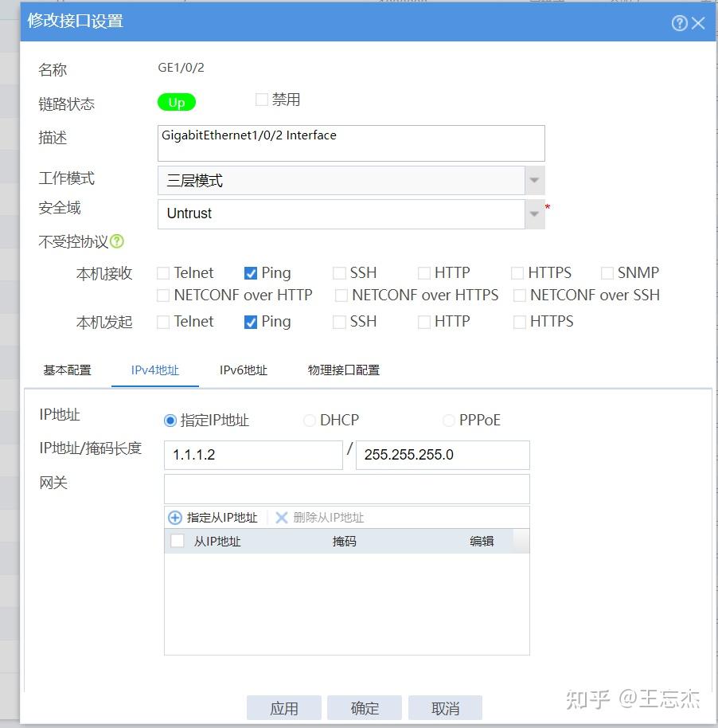Click the 取消 button to cancel changes
Screen dimensions: 718x728
[445, 707]
